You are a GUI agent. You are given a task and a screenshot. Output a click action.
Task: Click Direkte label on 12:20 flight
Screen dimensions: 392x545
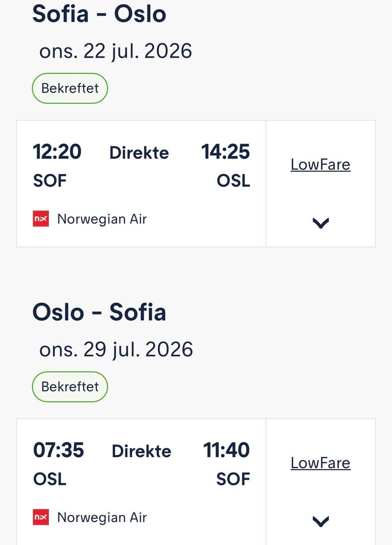click(139, 153)
